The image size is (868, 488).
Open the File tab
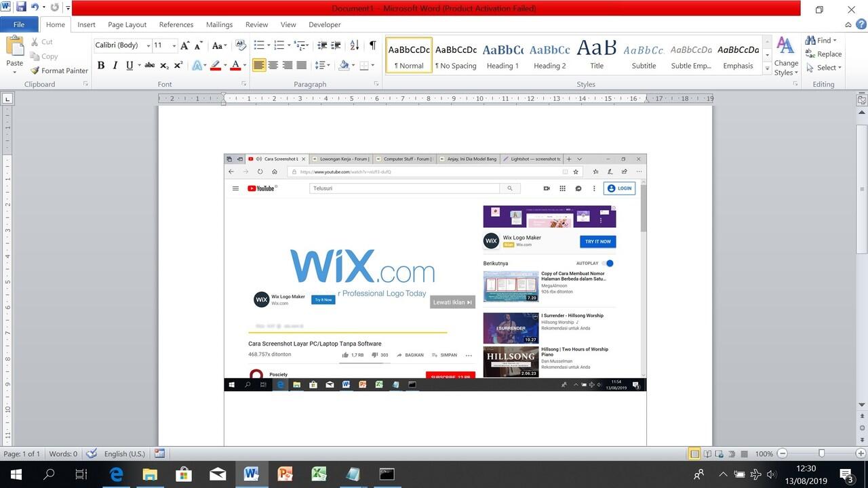tap(19, 24)
